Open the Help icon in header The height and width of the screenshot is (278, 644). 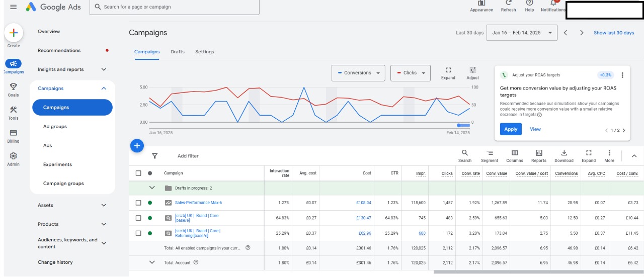coord(529,3)
